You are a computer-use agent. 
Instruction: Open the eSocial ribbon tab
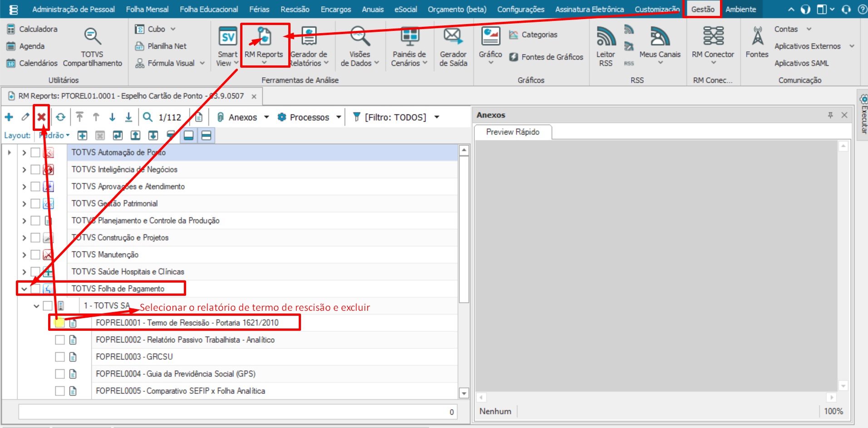click(405, 9)
